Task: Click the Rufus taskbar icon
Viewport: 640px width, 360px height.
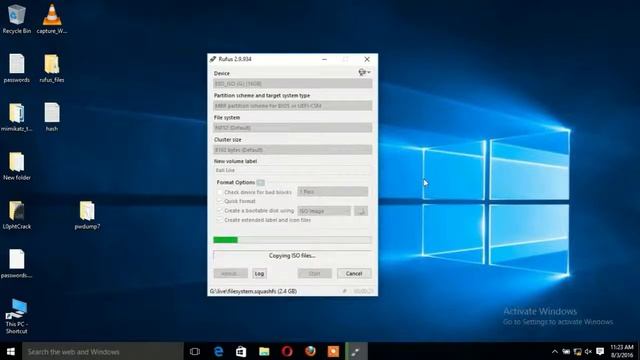Action: (356, 351)
